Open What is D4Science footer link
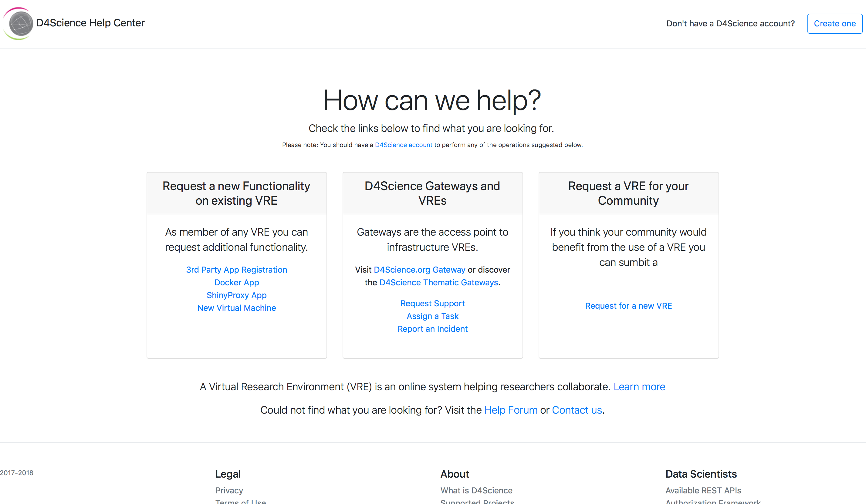The width and height of the screenshot is (866, 504). [x=476, y=490]
